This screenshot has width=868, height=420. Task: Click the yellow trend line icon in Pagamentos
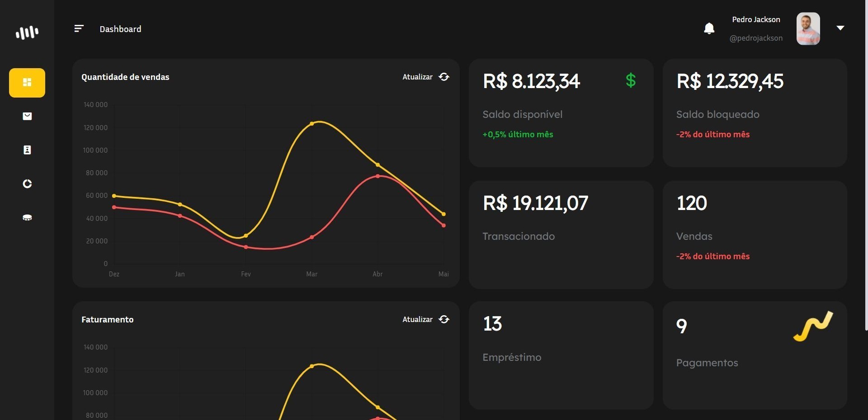tap(813, 326)
